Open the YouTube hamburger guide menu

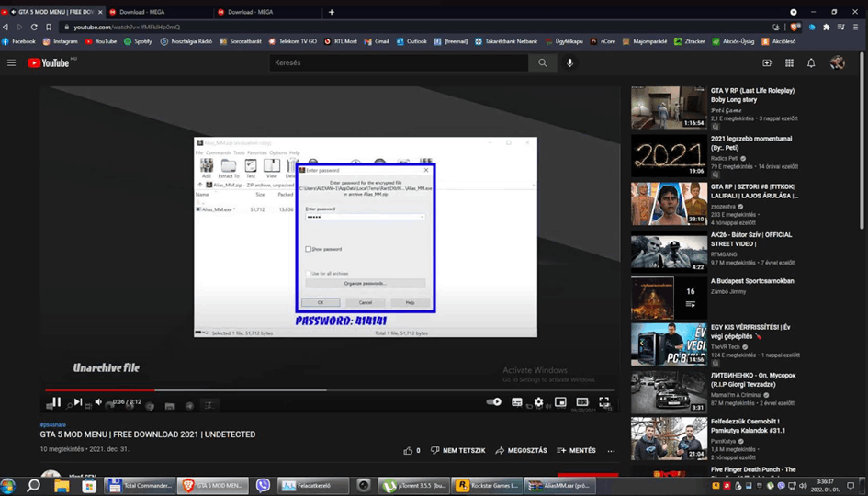[x=11, y=63]
